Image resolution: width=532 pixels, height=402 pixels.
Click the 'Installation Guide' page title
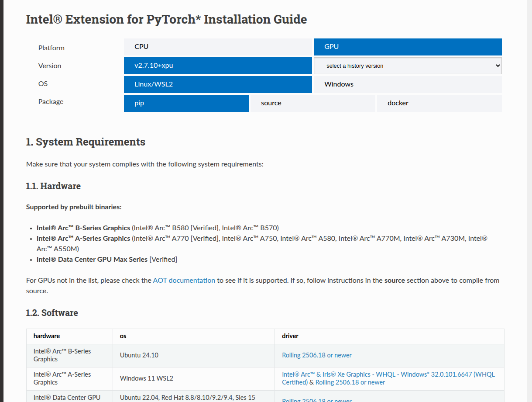[166, 20]
